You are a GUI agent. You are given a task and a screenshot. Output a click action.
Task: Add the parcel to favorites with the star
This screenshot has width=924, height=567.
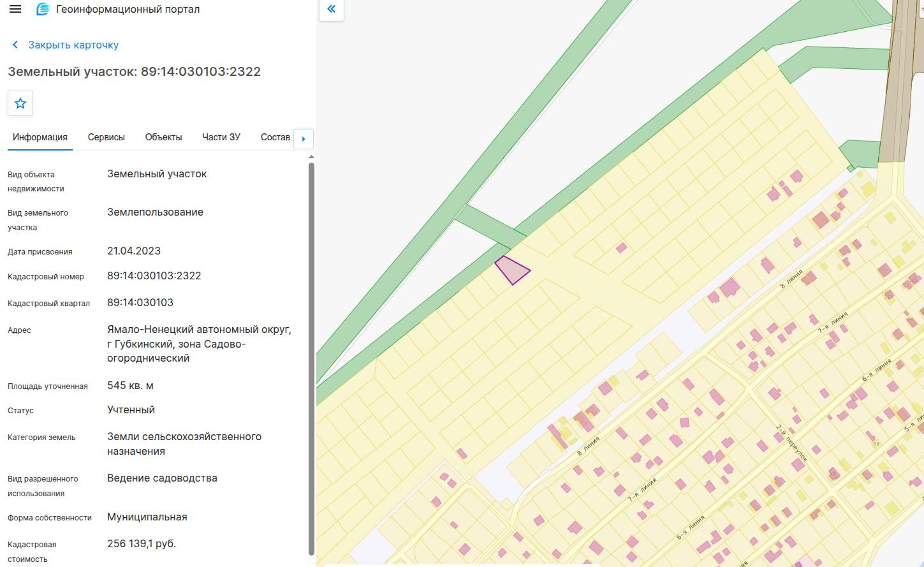[x=20, y=103]
